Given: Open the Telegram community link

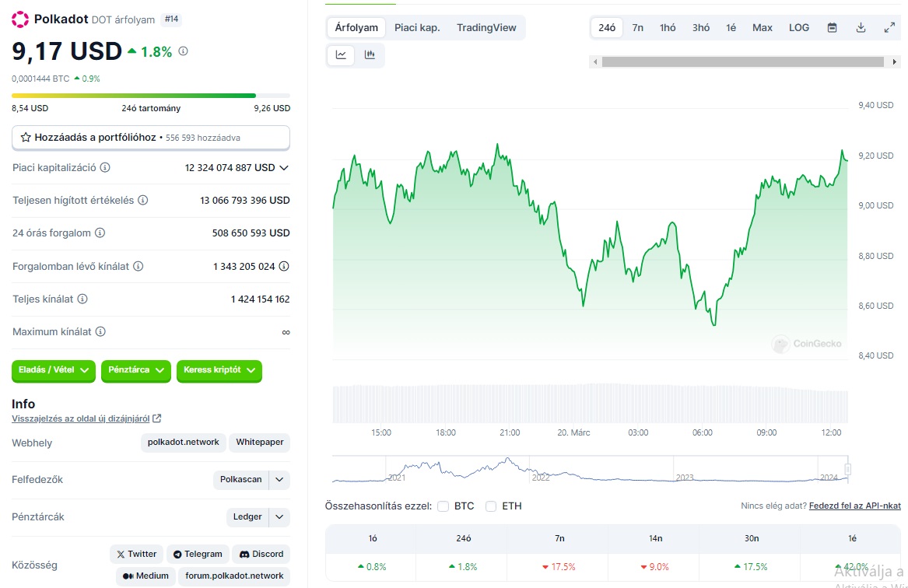Looking at the screenshot, I should [x=198, y=555].
